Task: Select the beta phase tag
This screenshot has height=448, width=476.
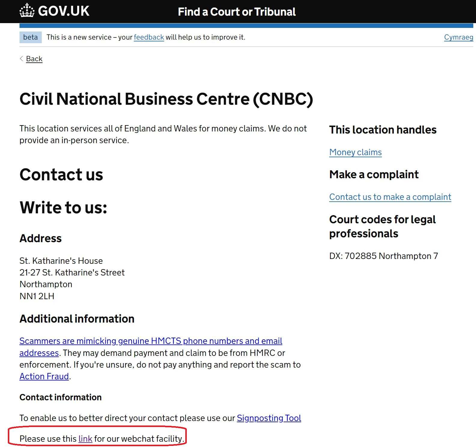Action: pyautogui.click(x=31, y=37)
